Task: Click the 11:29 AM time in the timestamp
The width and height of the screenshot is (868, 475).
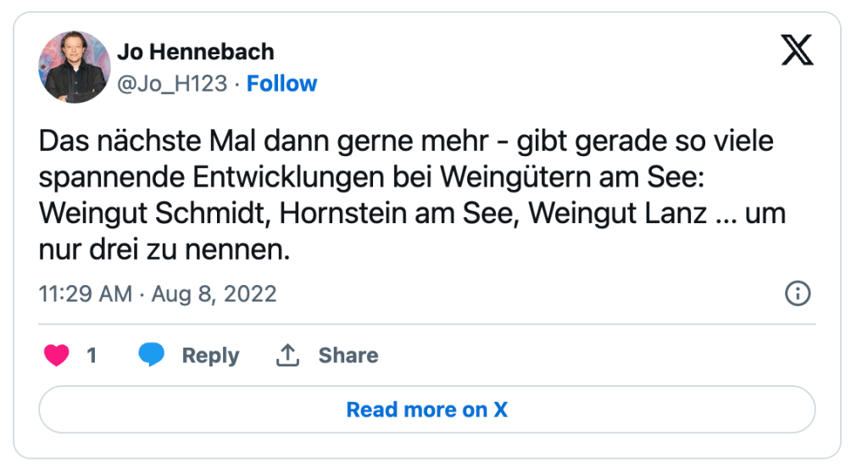Action: pos(85,293)
